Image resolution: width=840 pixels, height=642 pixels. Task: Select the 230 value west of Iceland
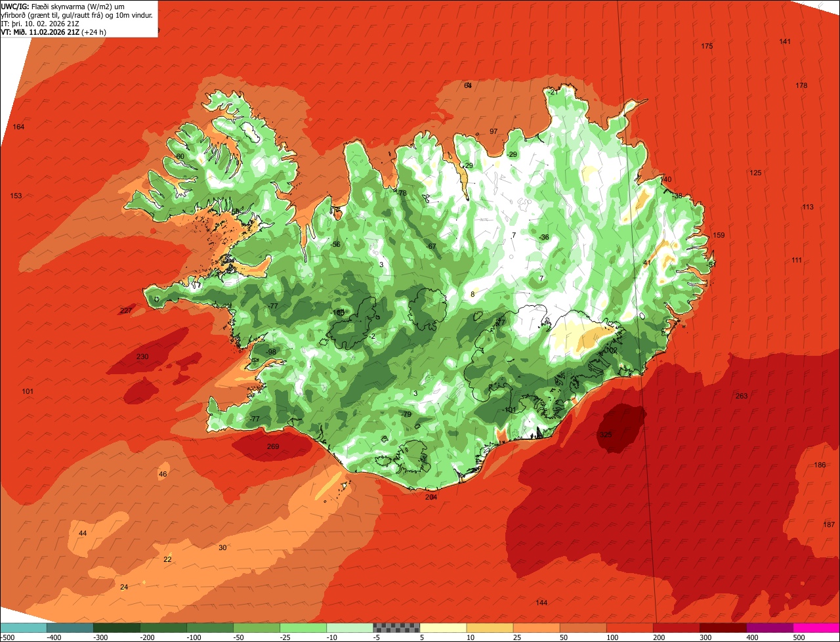pyautogui.click(x=142, y=357)
